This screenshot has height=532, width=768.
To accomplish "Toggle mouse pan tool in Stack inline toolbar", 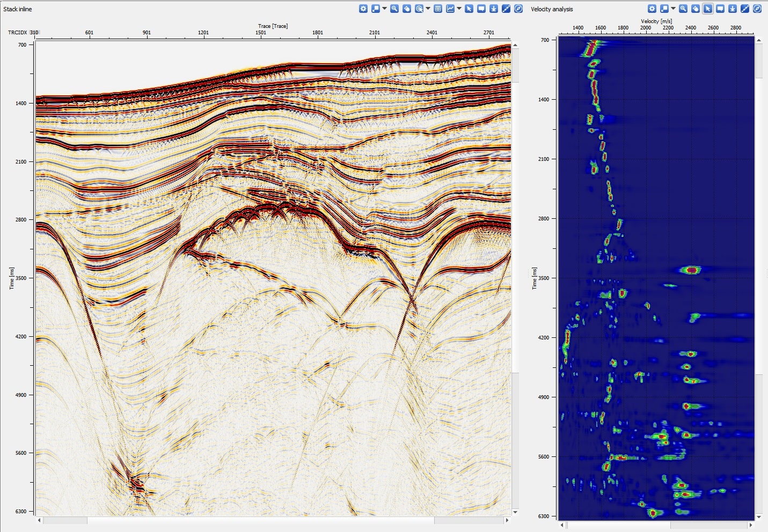I will click(407, 9).
